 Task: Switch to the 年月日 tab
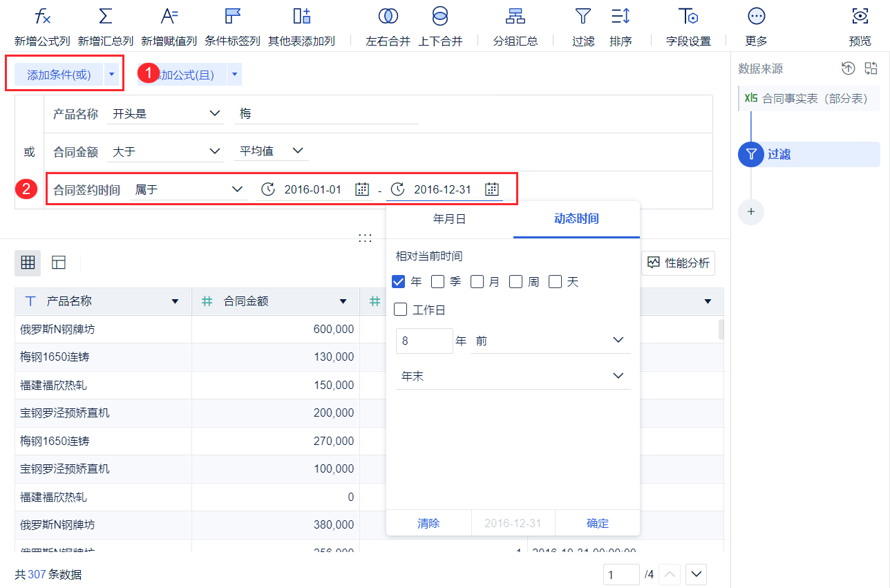coord(449,219)
